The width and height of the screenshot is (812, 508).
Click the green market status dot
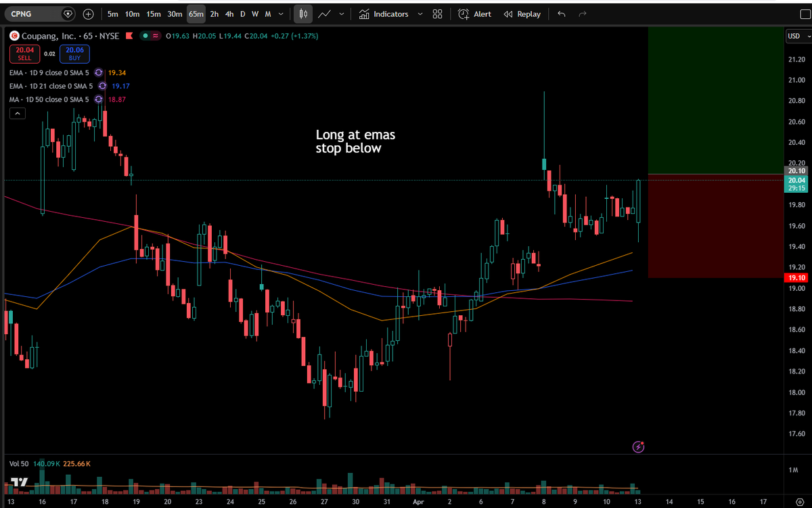tap(145, 36)
